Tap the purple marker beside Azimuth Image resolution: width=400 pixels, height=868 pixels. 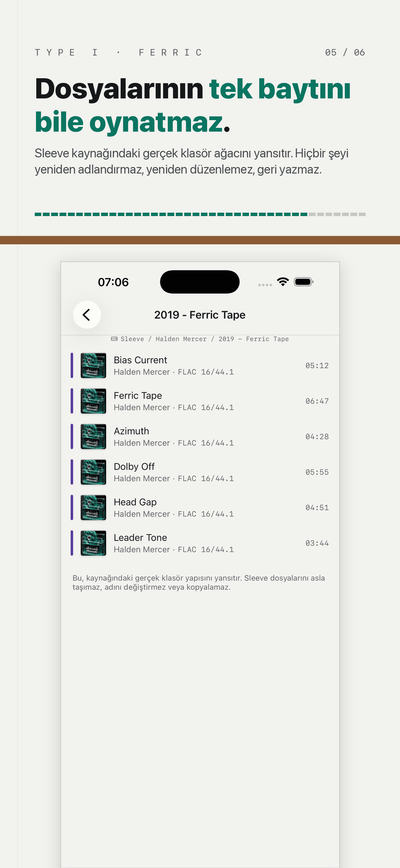click(x=72, y=437)
